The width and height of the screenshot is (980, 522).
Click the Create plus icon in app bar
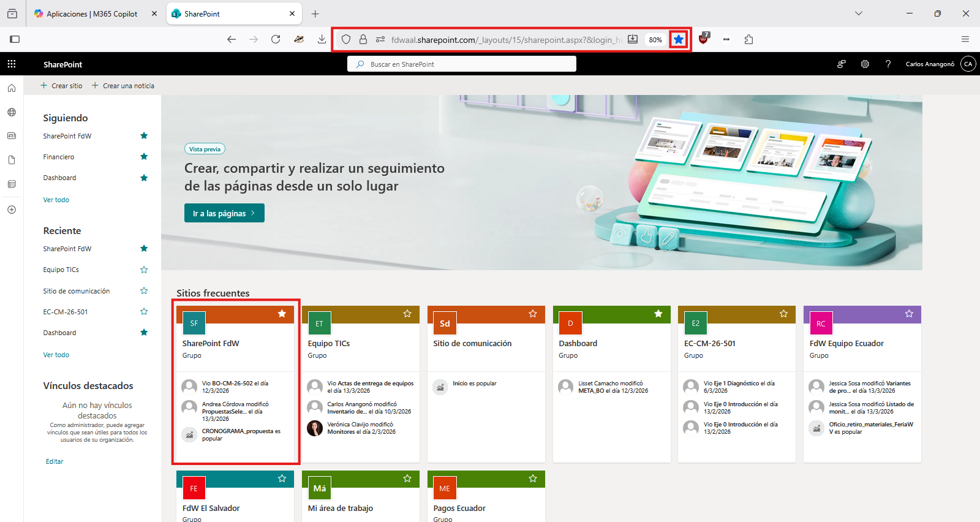(x=12, y=210)
